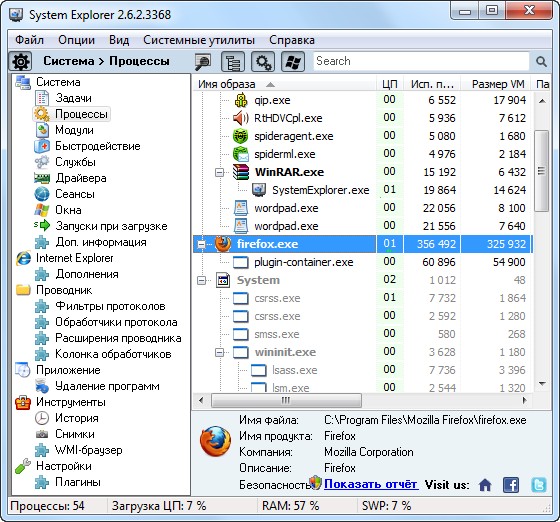Collapse the System process node
Viewport: 560px width, 522px height.
coord(201,281)
